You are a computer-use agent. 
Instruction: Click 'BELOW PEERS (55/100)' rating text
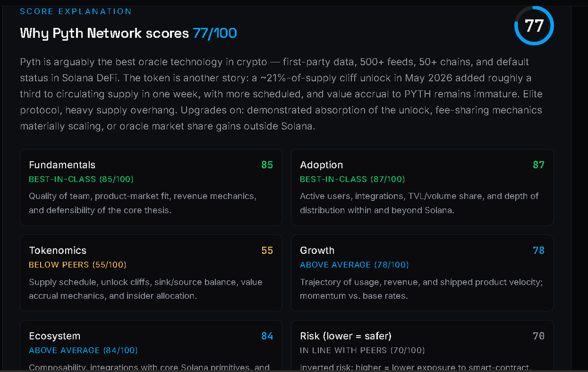[x=77, y=265]
